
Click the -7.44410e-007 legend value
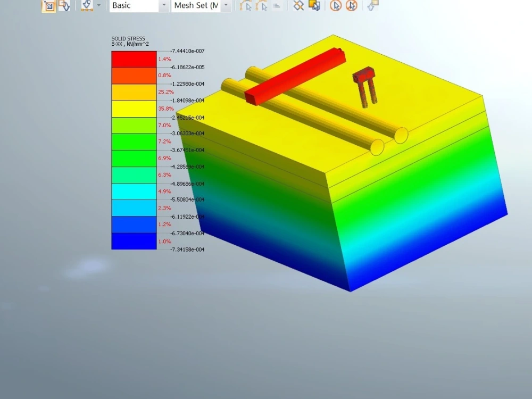click(186, 51)
